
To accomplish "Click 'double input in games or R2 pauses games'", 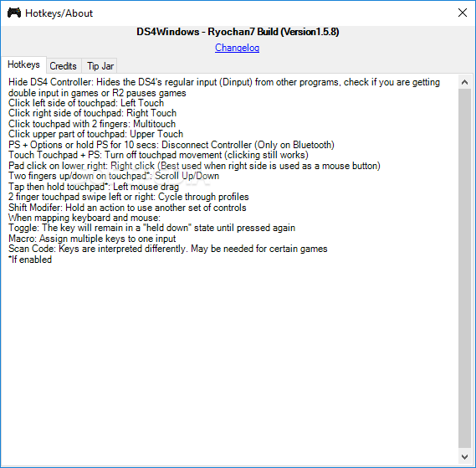I will pos(97,93).
